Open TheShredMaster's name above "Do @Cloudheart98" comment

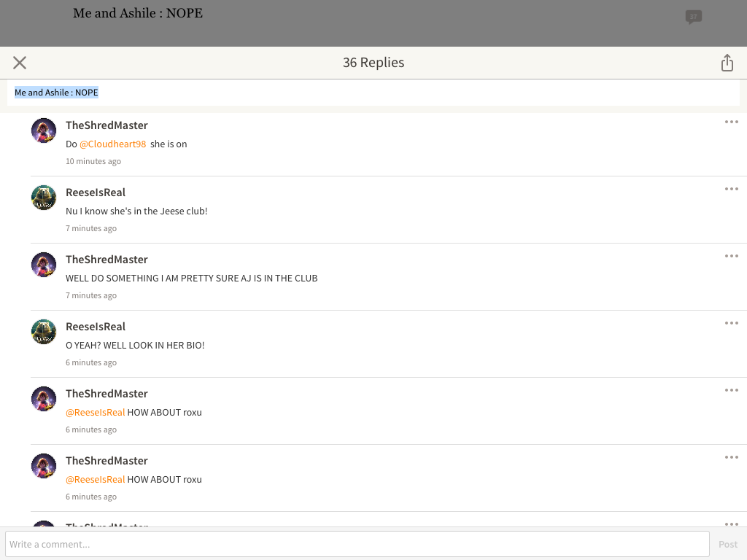[107, 125]
